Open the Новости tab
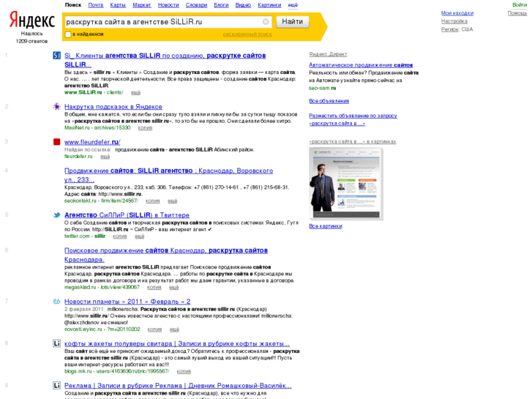Image resolution: width=532 pixels, height=399 pixels. 168,5
